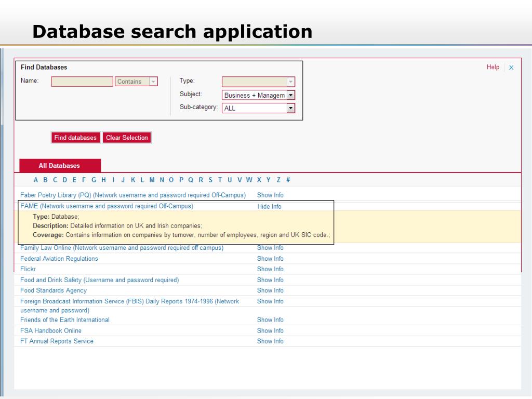
Task: Jump to letter A in alphabet index
Action: (36, 180)
